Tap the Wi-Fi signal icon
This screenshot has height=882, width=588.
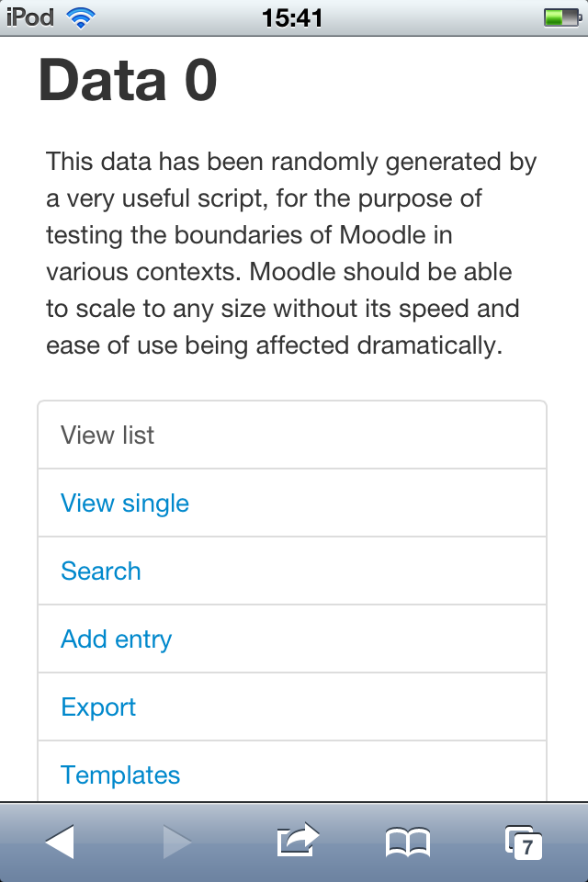[x=81, y=18]
